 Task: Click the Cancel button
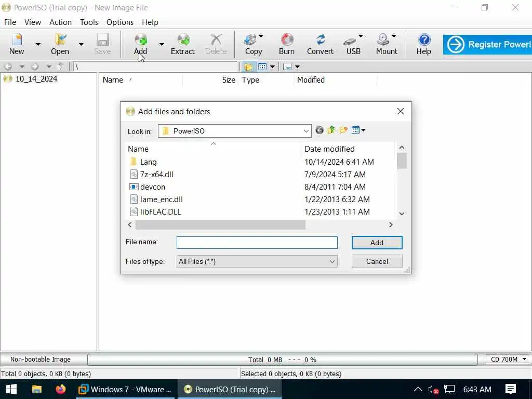pyautogui.click(x=377, y=262)
